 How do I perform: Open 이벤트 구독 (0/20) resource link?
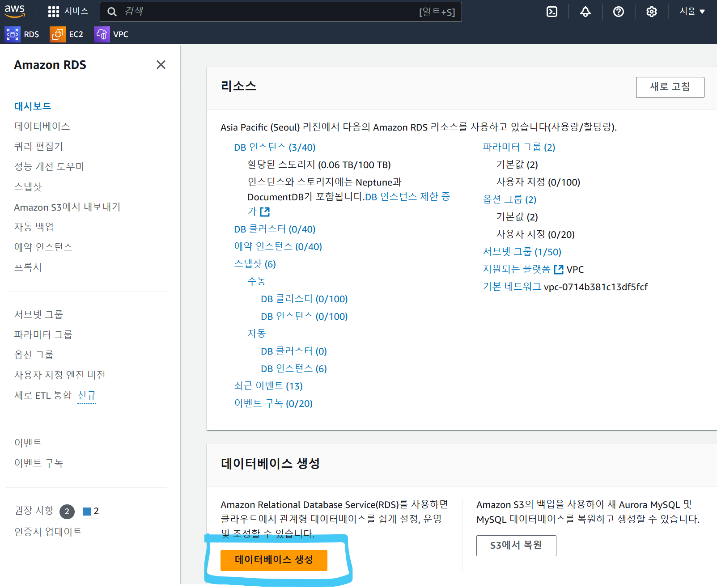coord(273,403)
